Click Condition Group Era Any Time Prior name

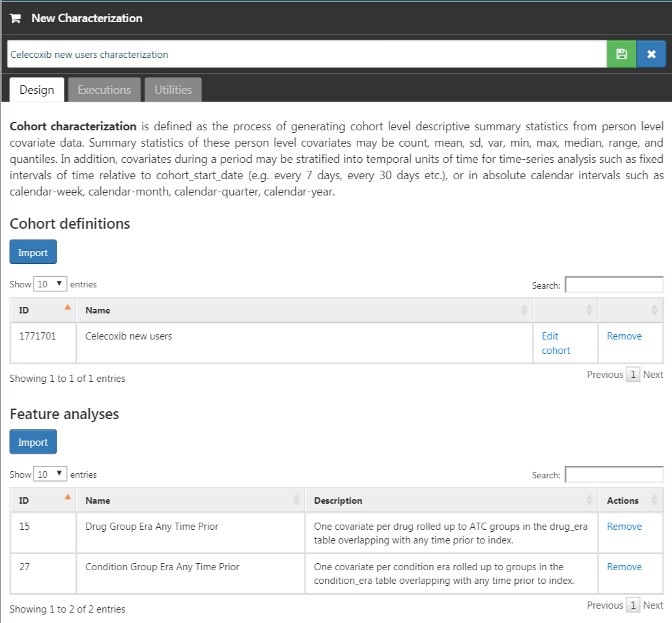162,566
